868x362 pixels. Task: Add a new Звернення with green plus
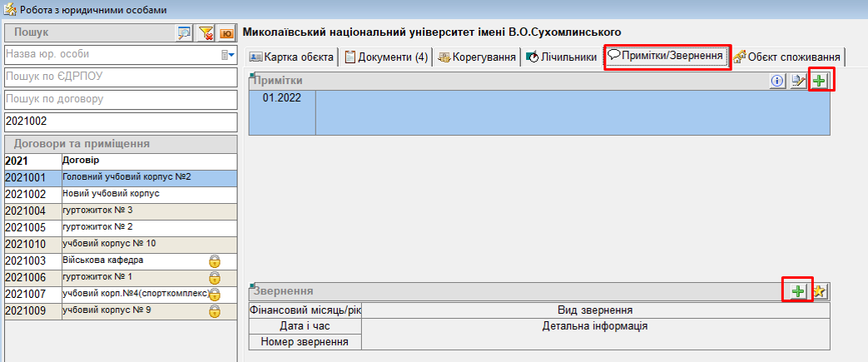798,291
